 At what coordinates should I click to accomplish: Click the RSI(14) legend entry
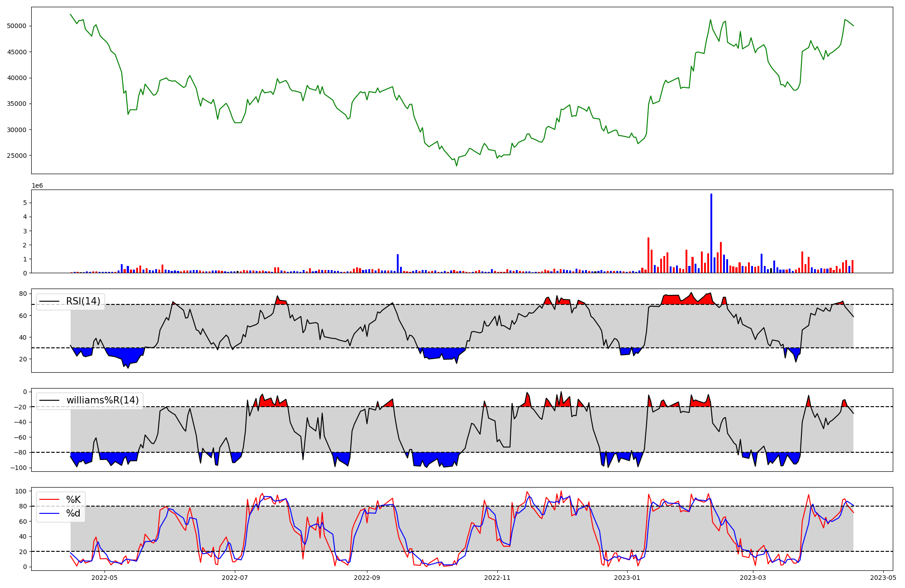pos(83,301)
